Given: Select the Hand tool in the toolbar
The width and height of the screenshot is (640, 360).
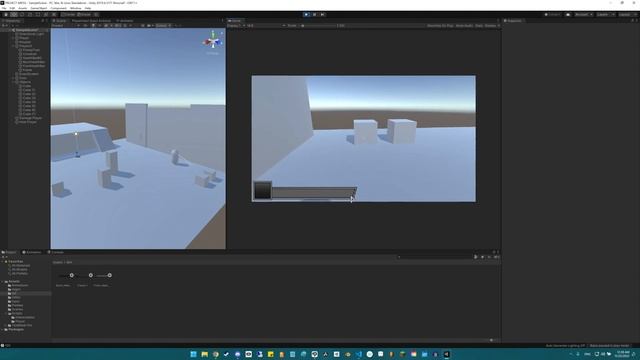Looking at the screenshot, I should click(6, 14).
